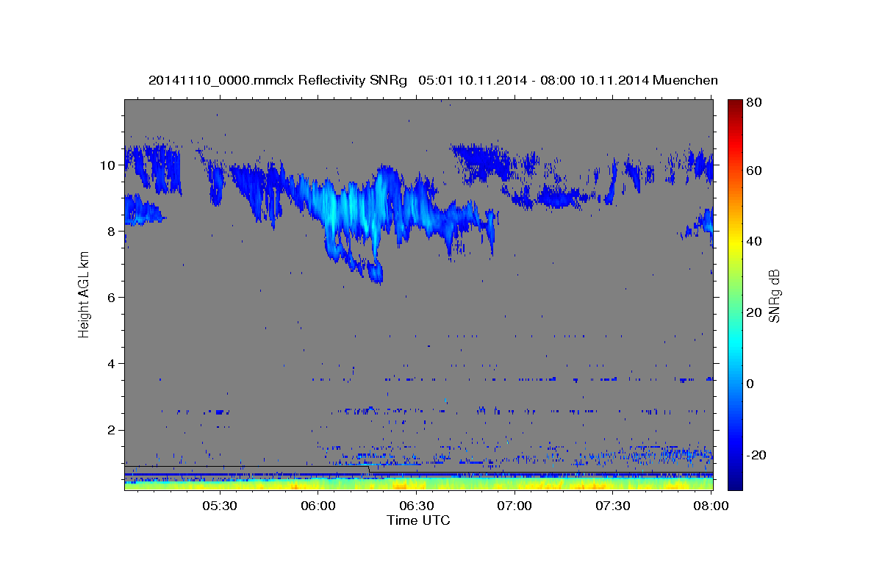
Task: Click the cloud tail hanging near 6.5 km
Action: pyautogui.click(x=375, y=274)
